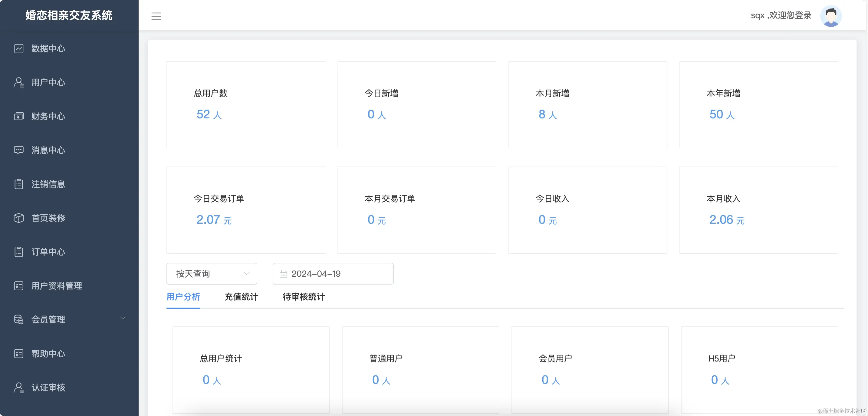The width and height of the screenshot is (868, 416).
Task: Open 订单中心 with its order list icon
Action: click(18, 252)
